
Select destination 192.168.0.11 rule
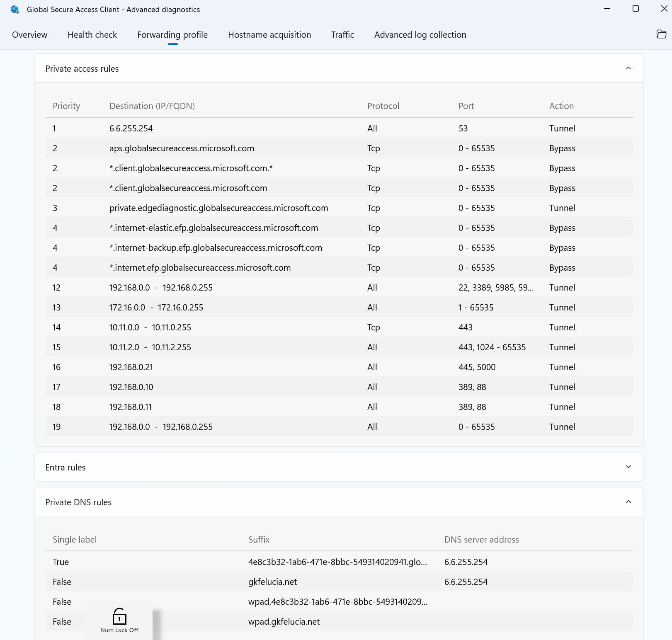pos(131,407)
